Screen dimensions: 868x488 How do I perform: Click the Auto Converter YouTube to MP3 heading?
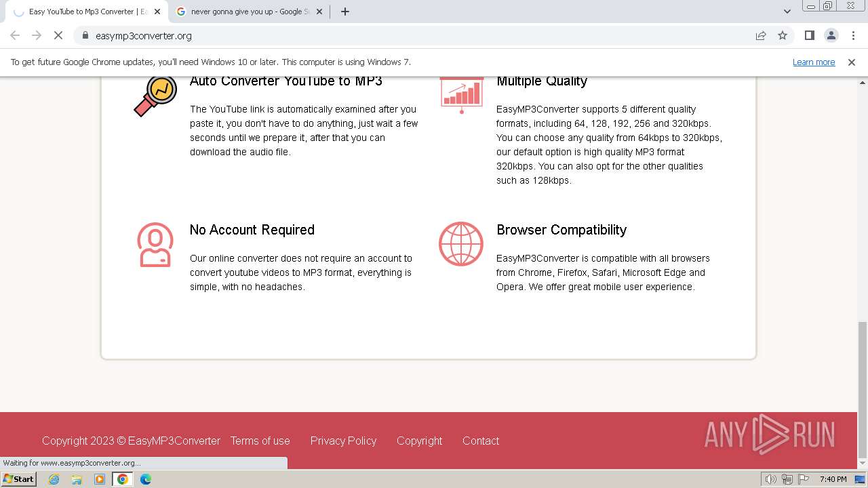286,81
